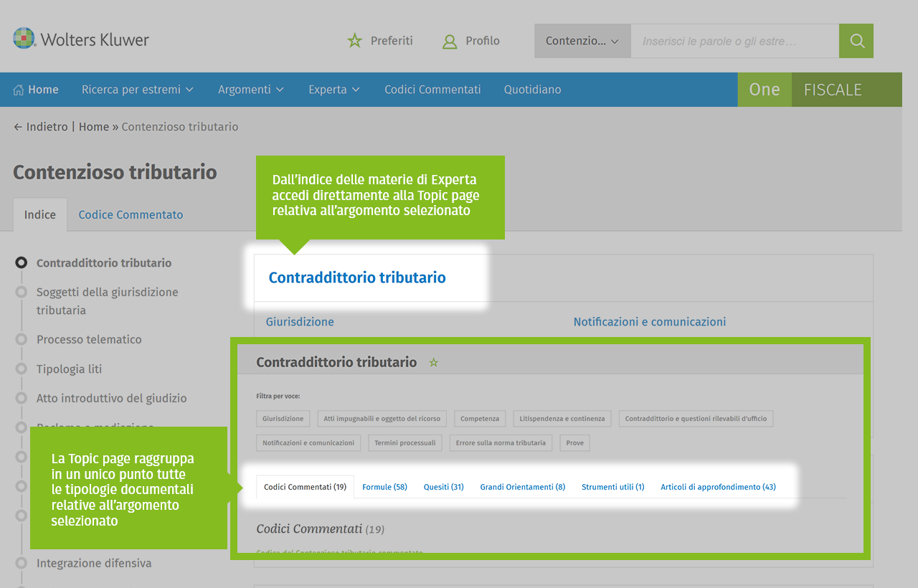
Task: Click the Wolters Kluwer logo
Action: (x=81, y=39)
